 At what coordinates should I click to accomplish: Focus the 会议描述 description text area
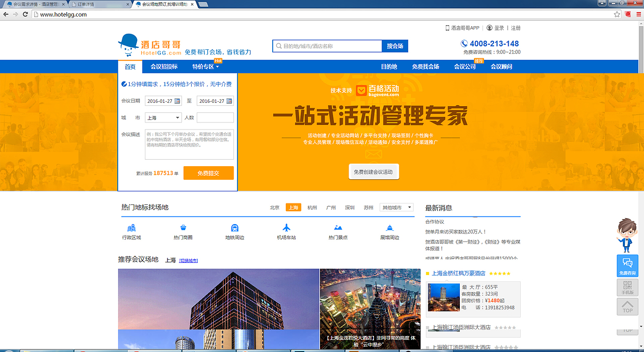[x=190, y=145]
